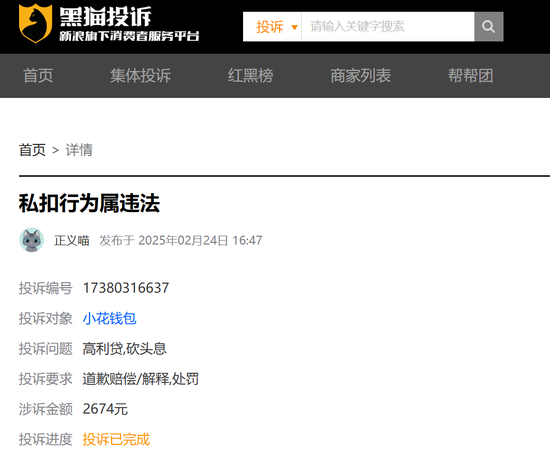Click the username 正义喵
Screen dimensions: 550x469
[x=72, y=240]
